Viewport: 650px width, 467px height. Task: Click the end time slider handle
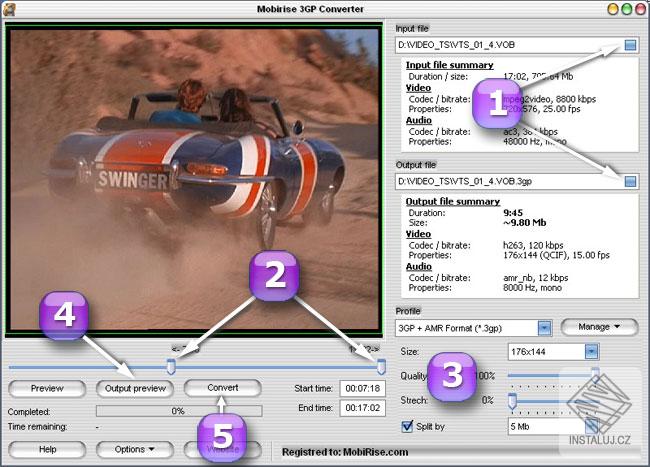(381, 367)
